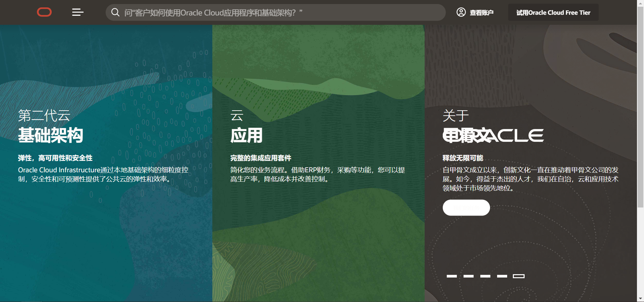The image size is (644, 302).
Task: Select the fourth carousel indicator dash
Action: (x=502, y=276)
